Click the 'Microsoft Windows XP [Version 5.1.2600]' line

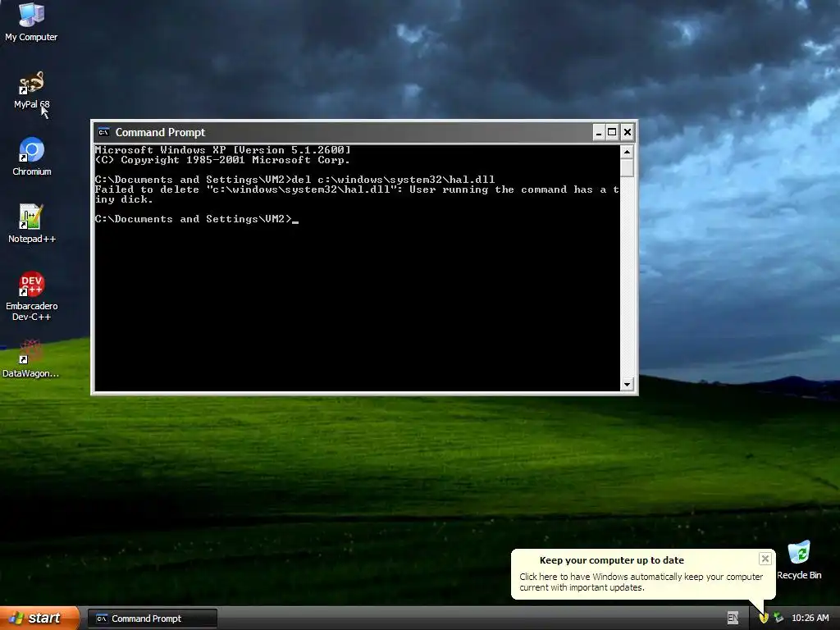click(223, 150)
